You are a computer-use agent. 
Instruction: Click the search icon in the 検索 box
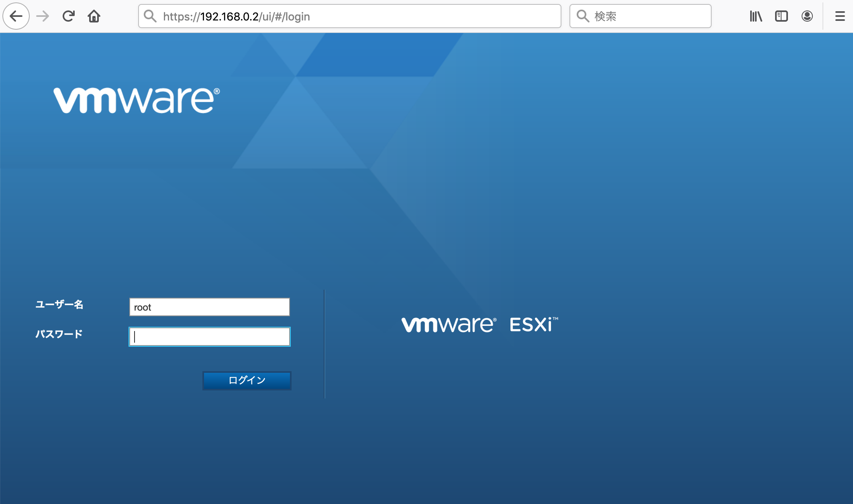(582, 16)
